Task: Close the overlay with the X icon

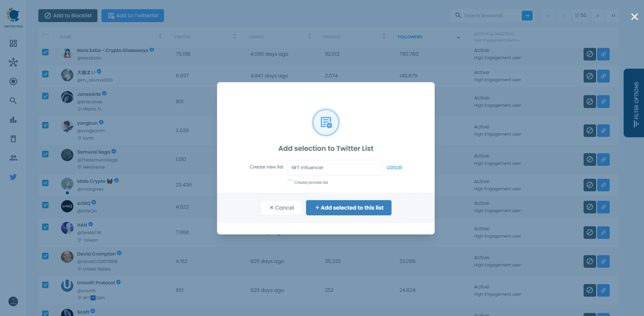Action: pyautogui.click(x=634, y=17)
